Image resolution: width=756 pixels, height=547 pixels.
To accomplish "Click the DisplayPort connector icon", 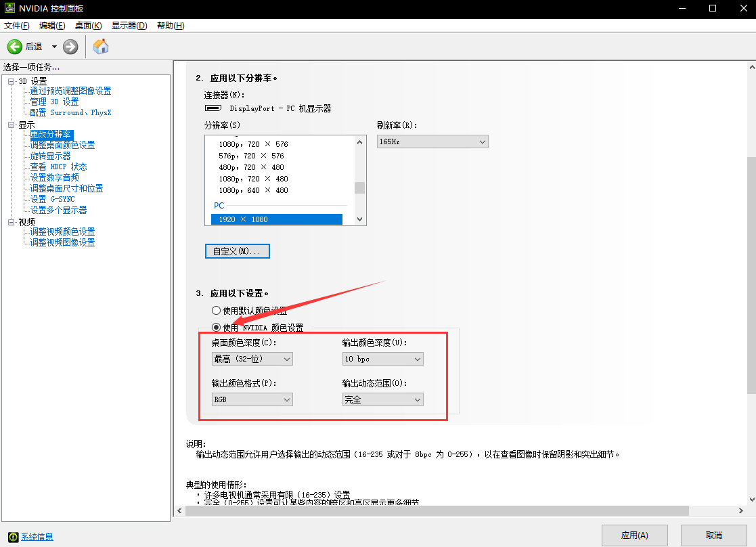I will 213,108.
